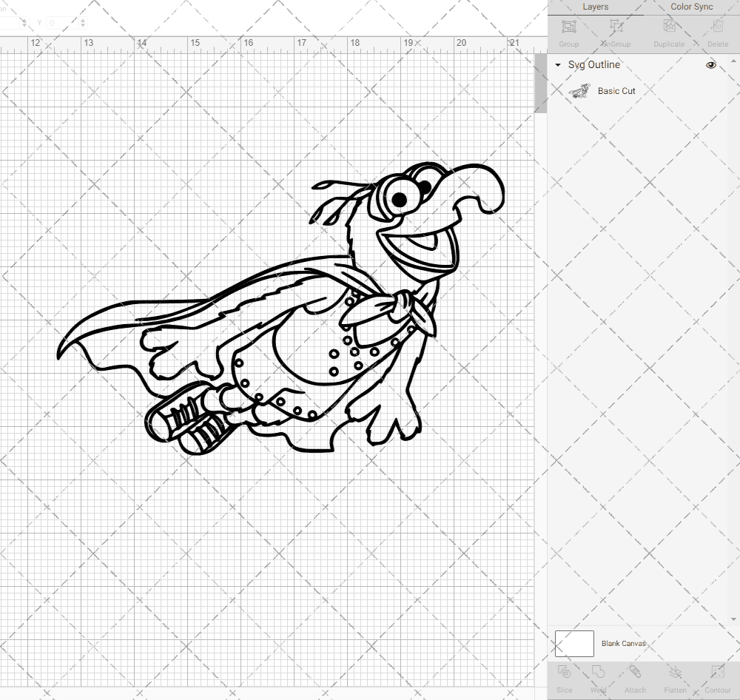The width and height of the screenshot is (740, 700).
Task: Click the Svg Outline layer name
Action: [593, 64]
